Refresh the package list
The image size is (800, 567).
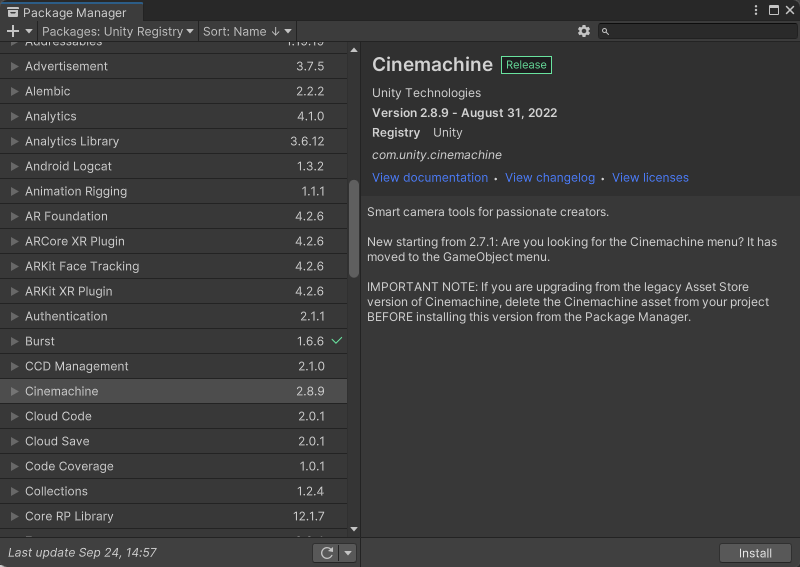click(x=327, y=553)
